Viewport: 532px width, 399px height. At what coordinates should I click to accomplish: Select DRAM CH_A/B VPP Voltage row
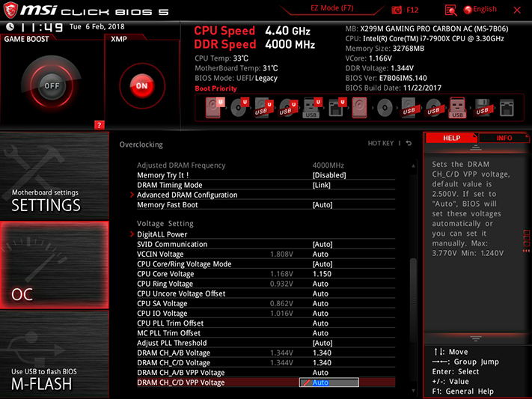266,373
